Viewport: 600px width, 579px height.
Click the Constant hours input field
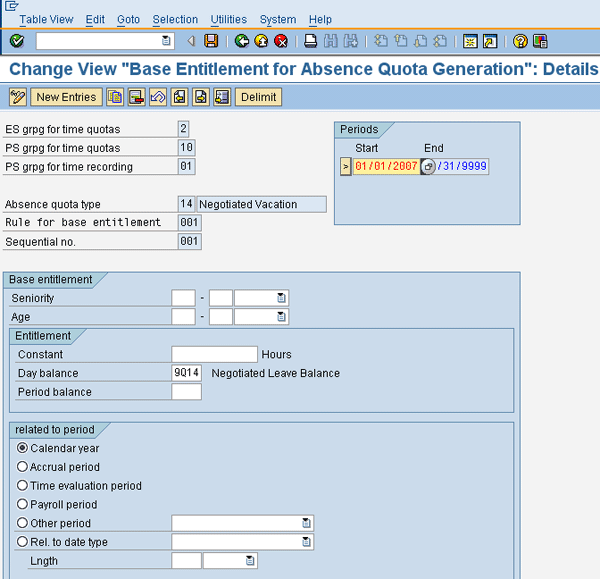[x=214, y=354]
